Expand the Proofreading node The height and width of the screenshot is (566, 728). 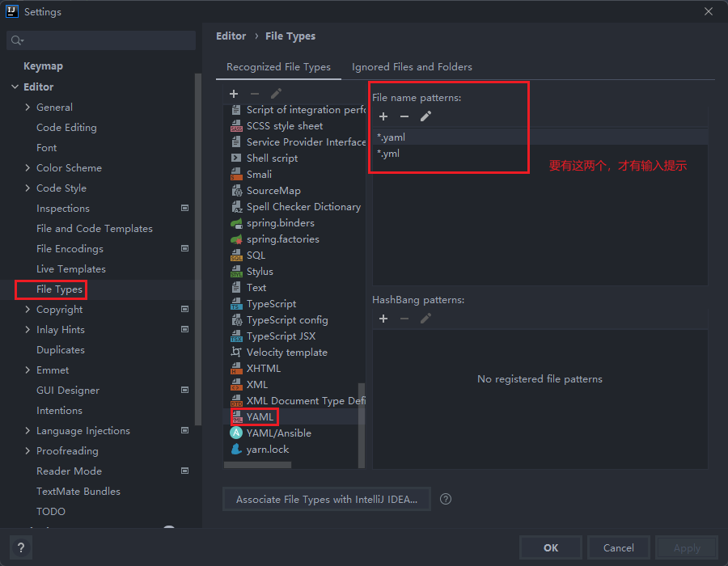[28, 451]
